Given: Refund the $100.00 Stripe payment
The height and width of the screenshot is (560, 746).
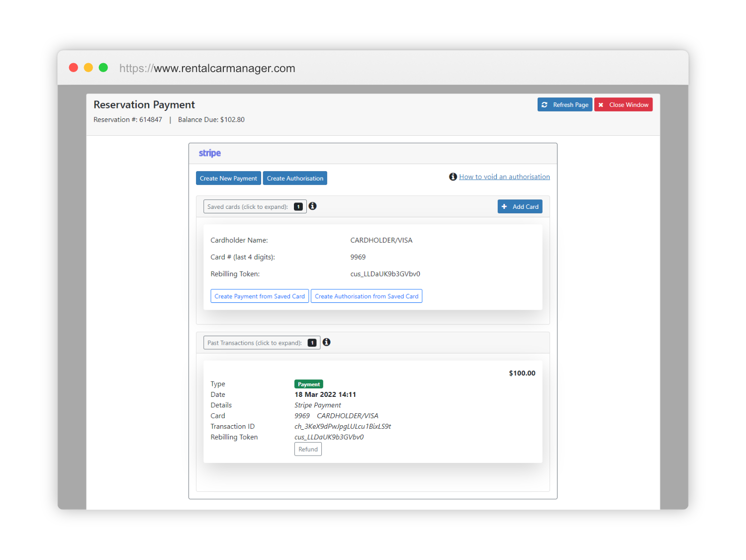Looking at the screenshot, I should point(308,450).
